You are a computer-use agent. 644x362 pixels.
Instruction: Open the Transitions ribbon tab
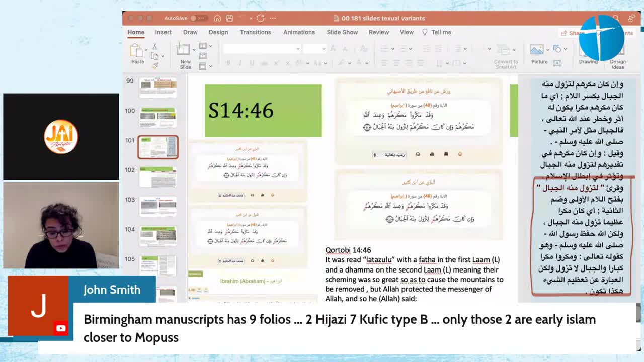(255, 32)
